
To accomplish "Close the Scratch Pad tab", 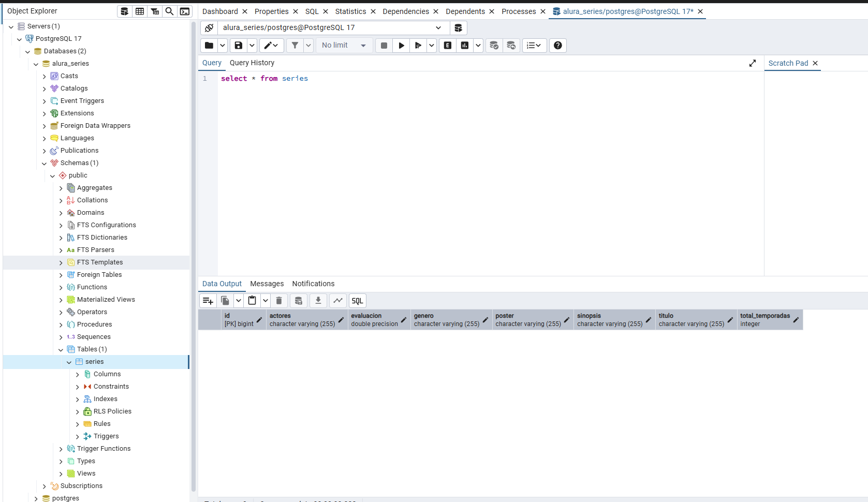I will (815, 63).
